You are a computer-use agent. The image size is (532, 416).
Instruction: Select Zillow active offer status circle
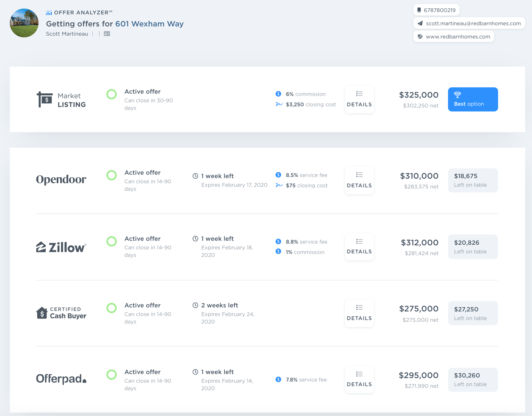[x=112, y=241]
